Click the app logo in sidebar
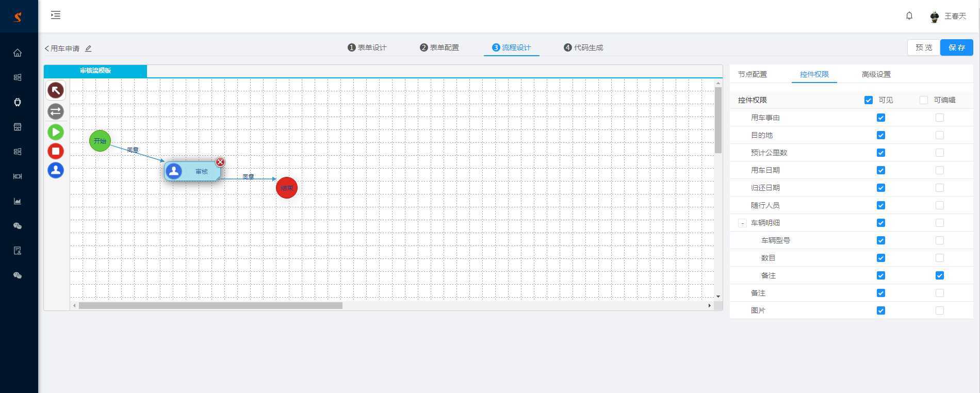The image size is (980, 393). (x=18, y=17)
